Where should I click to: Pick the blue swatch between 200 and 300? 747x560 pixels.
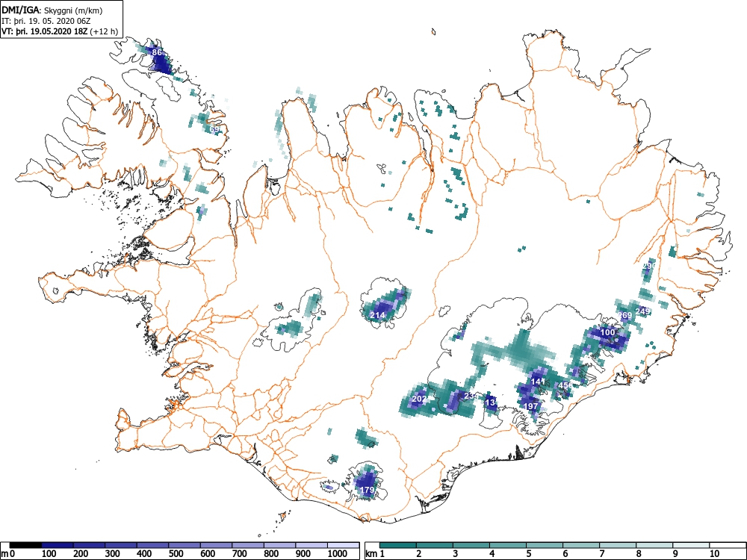(x=89, y=545)
